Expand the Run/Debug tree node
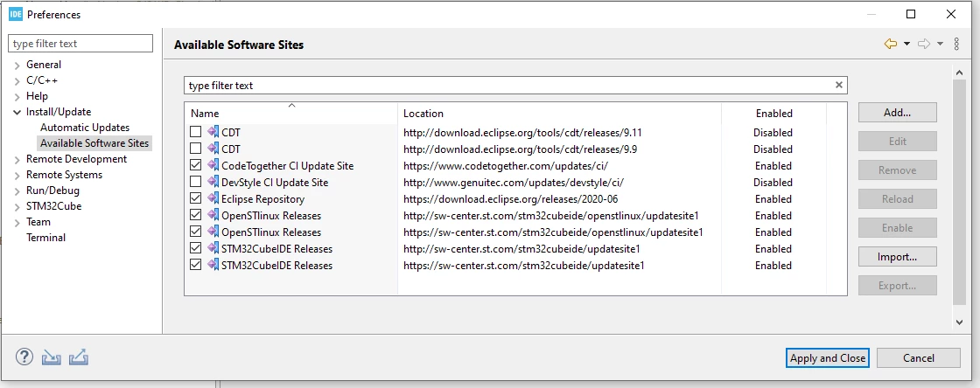 [x=17, y=191]
